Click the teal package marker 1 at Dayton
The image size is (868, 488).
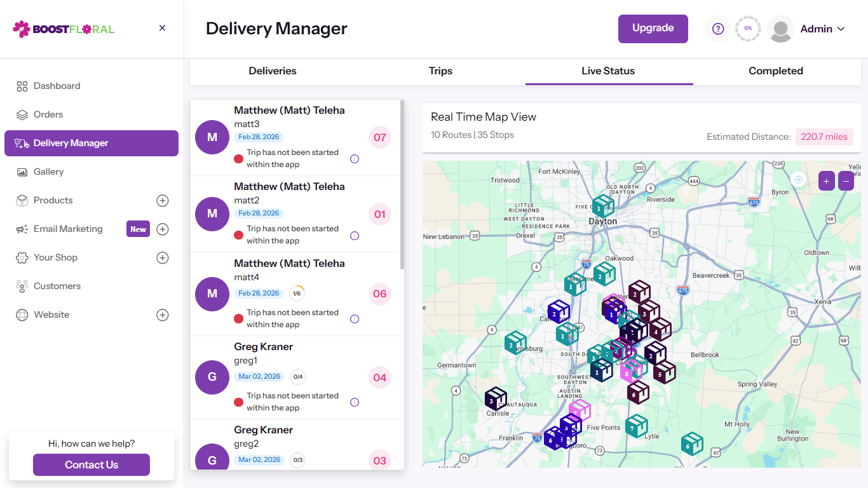point(603,206)
